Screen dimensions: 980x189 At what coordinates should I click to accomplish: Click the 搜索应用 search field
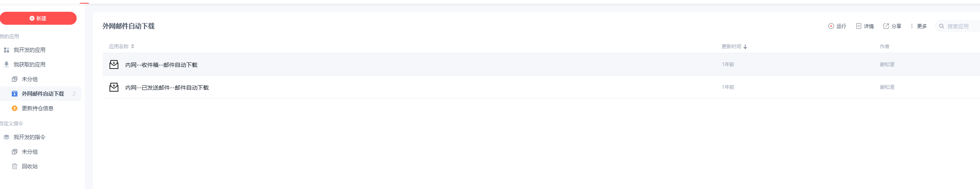[961, 26]
